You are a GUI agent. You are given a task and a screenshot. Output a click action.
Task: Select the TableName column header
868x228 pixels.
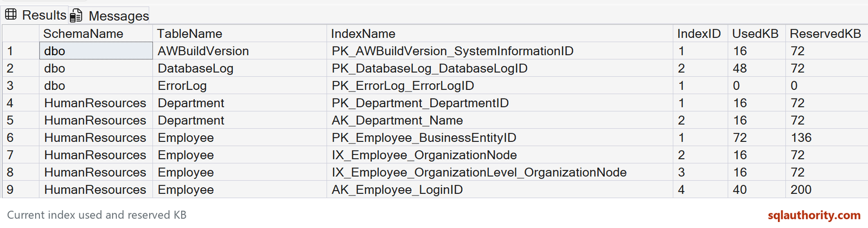[x=240, y=34]
